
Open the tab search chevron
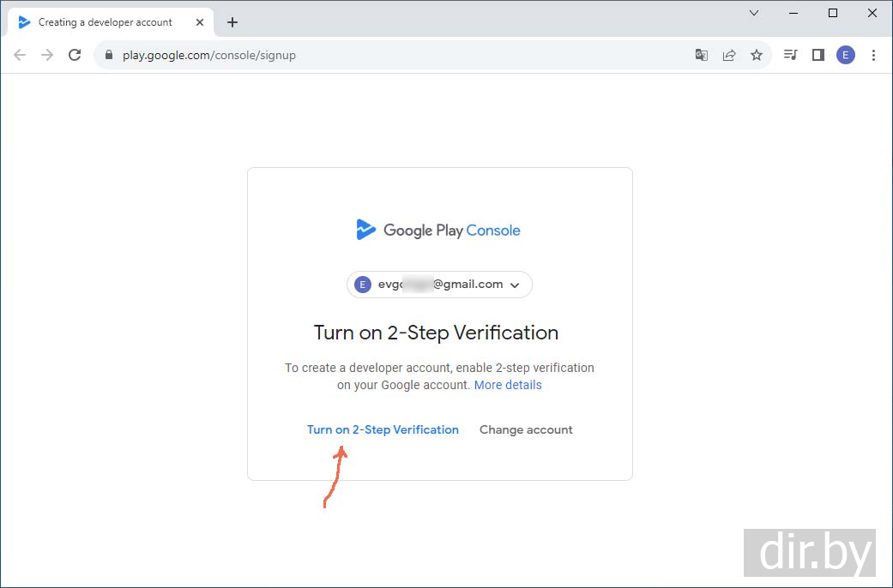tap(754, 13)
